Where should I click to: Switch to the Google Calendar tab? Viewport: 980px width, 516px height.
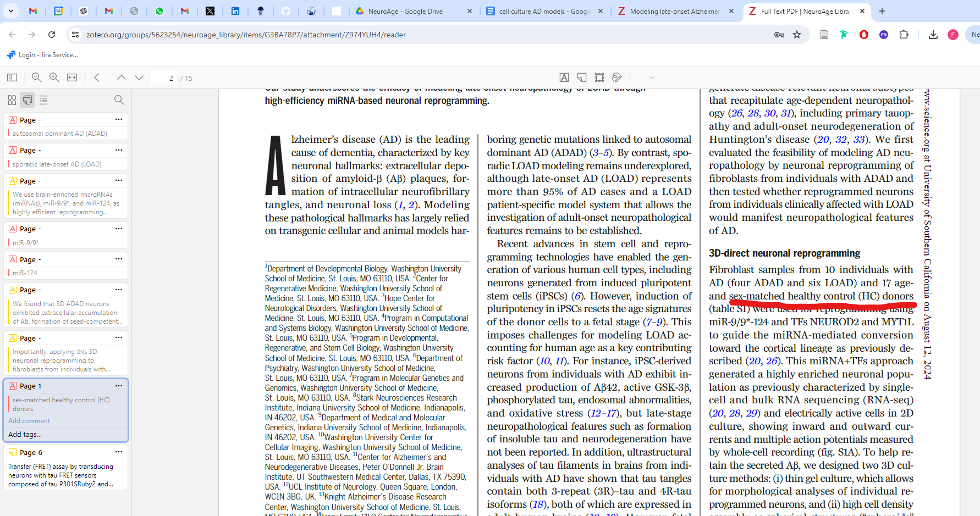click(58, 11)
